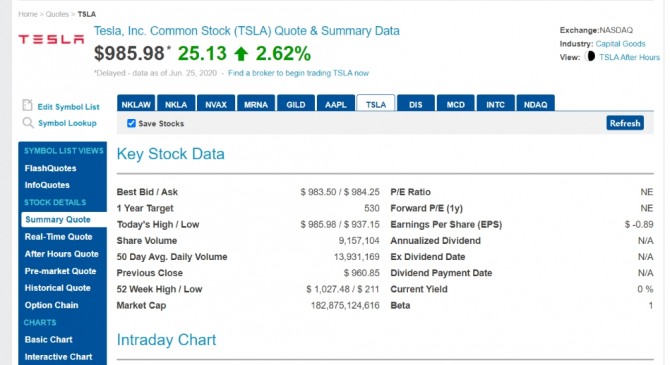
Task: Click the Edit Symbol List document icon
Action: [x=27, y=105]
